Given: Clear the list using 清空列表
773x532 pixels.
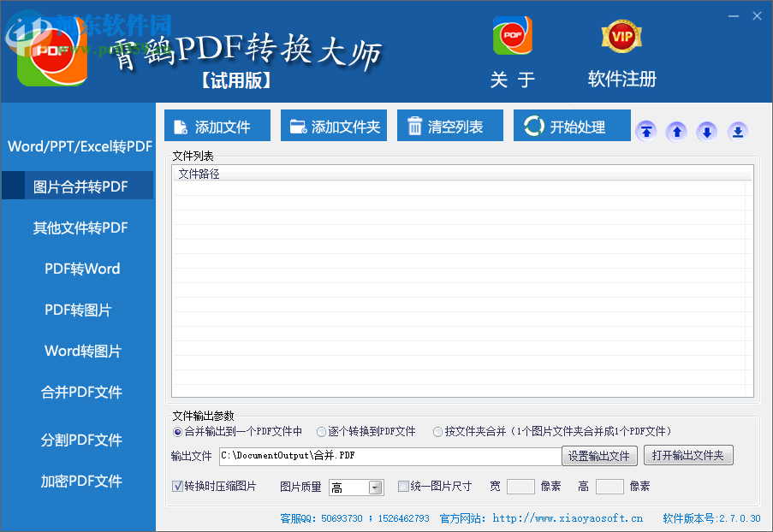Looking at the screenshot, I should click(x=449, y=125).
